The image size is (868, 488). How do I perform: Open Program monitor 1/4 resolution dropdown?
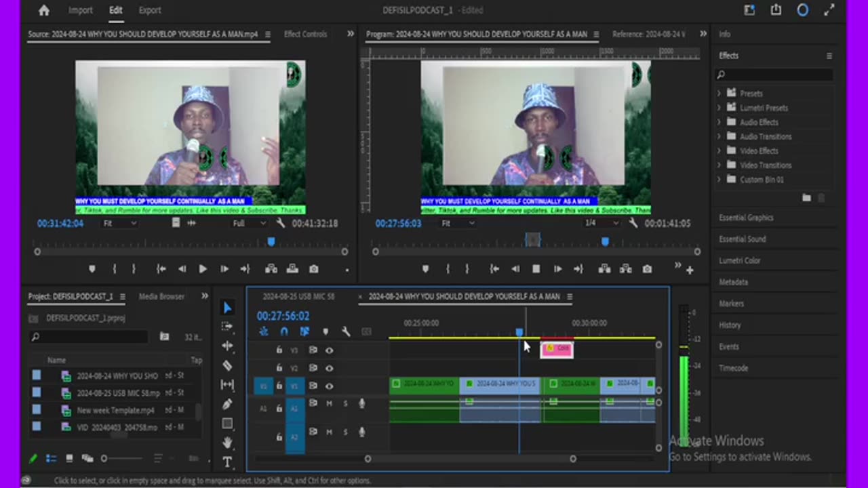tap(600, 223)
